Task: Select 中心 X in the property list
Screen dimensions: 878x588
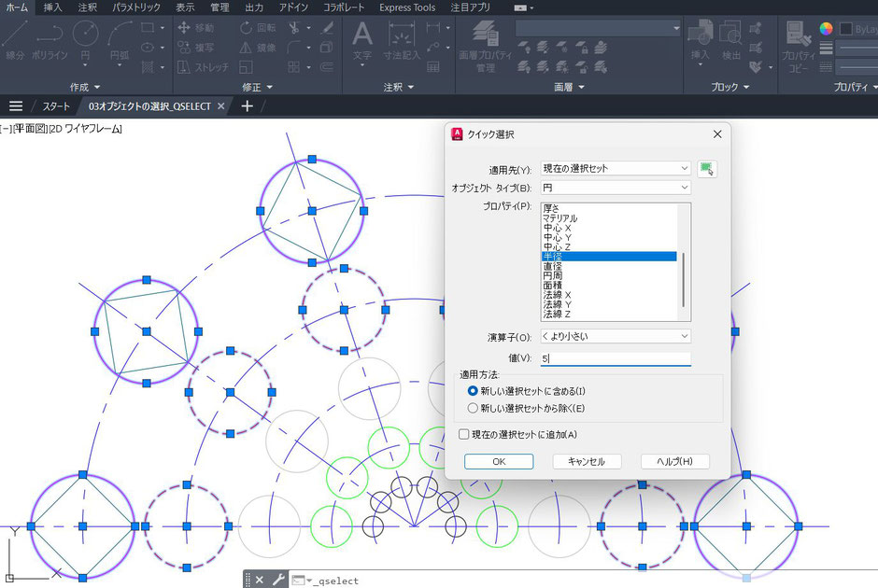Action: (557, 229)
